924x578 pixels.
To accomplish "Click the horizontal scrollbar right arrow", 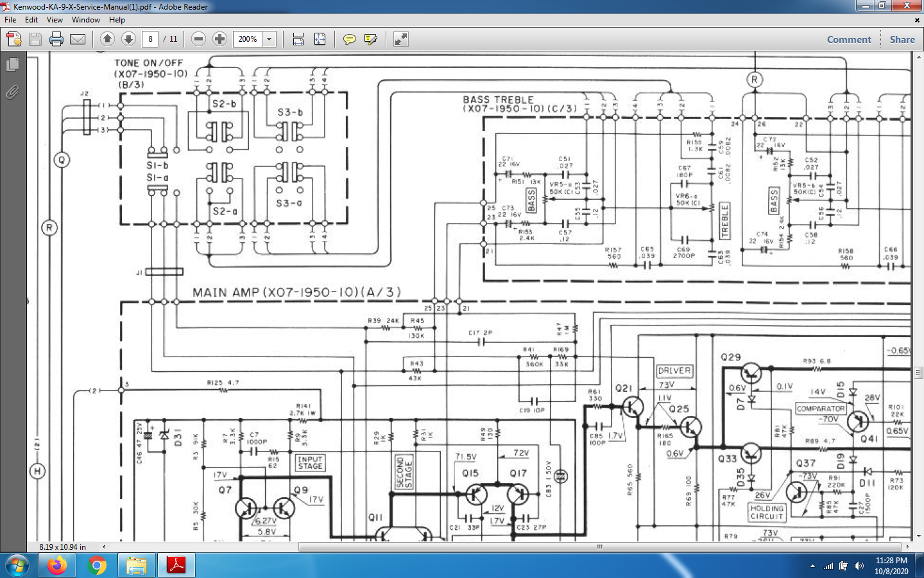I will pos(907,547).
